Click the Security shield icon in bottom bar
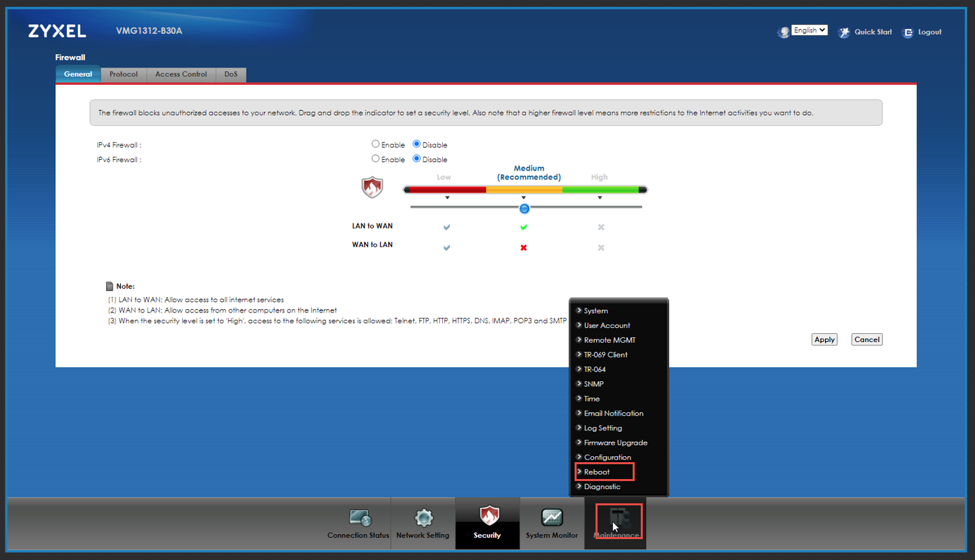975x560 pixels. click(488, 517)
